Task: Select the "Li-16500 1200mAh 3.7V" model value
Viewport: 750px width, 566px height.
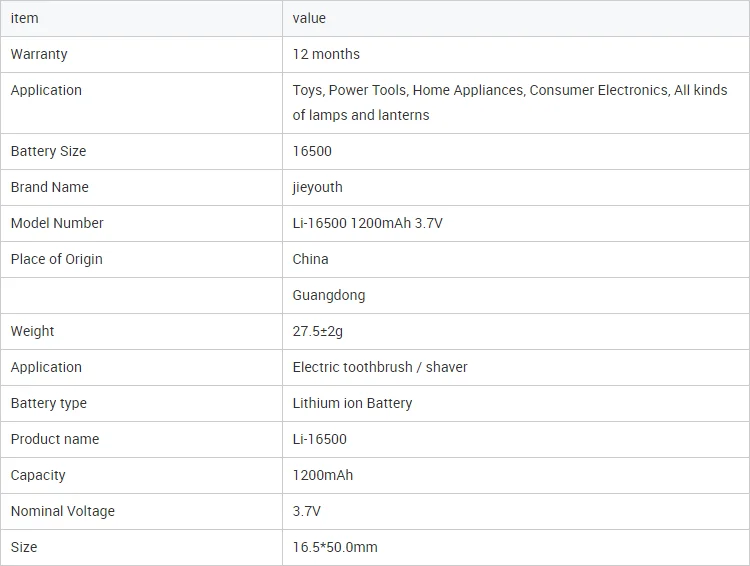Action: pos(367,223)
